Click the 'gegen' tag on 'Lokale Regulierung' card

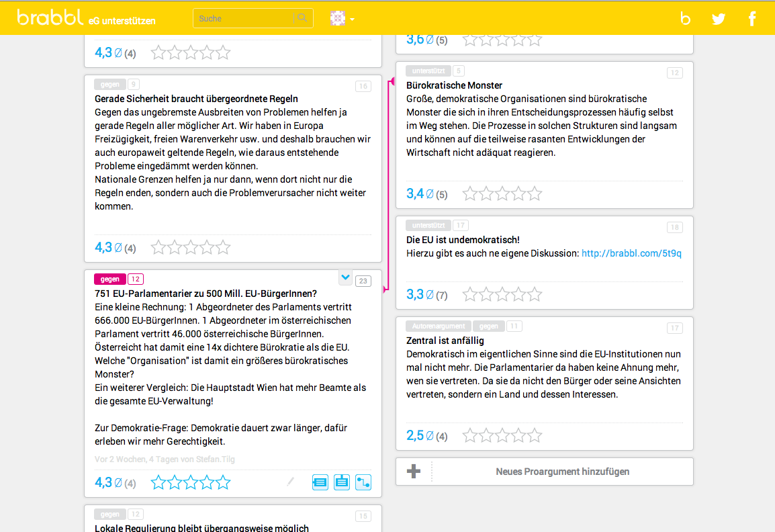pyautogui.click(x=109, y=515)
